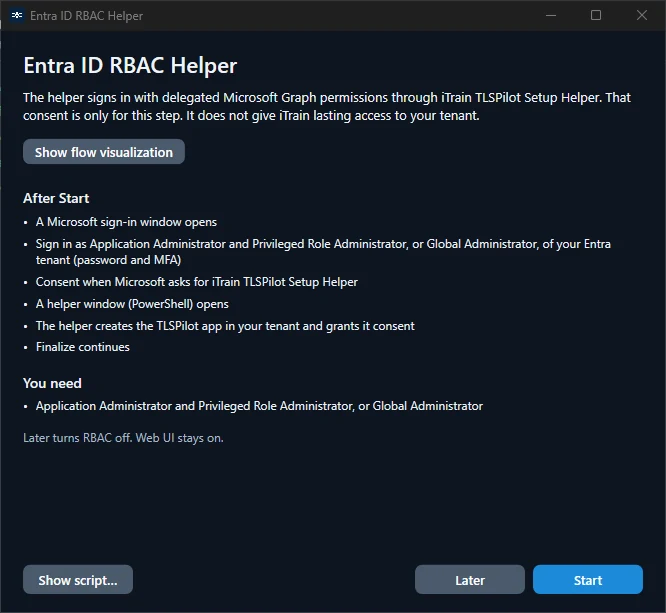This screenshot has height=613, width=666.
Task: Click 'Consent when Microsoft asks' bullet line
Action: click(x=197, y=282)
